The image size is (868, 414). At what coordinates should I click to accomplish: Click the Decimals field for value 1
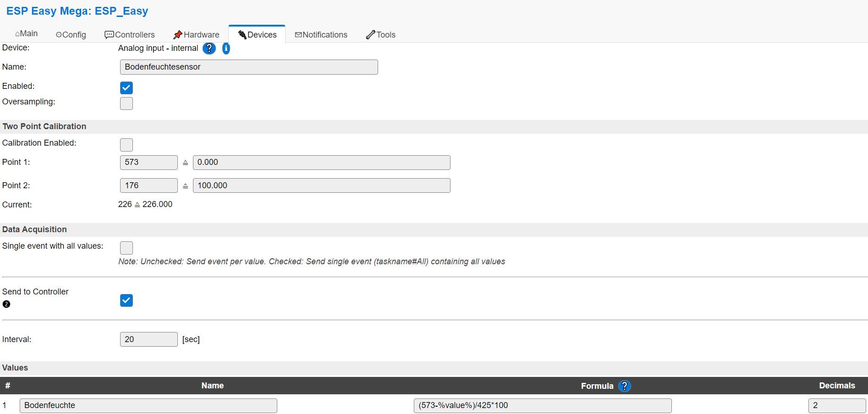(837, 405)
